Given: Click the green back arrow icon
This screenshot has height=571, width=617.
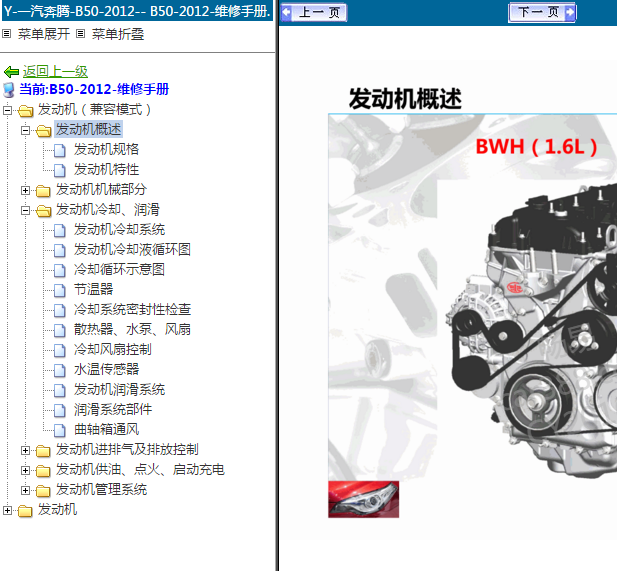Looking at the screenshot, I should (11, 72).
